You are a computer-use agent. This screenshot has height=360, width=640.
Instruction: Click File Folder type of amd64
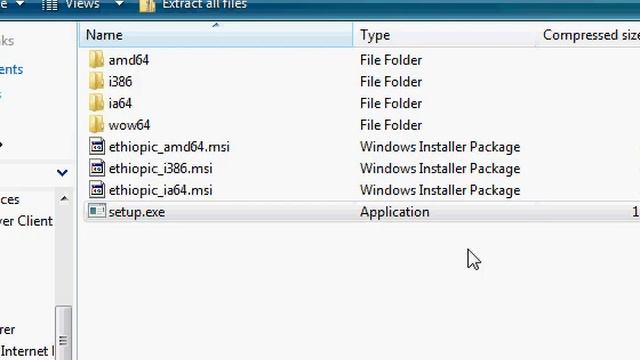point(391,60)
